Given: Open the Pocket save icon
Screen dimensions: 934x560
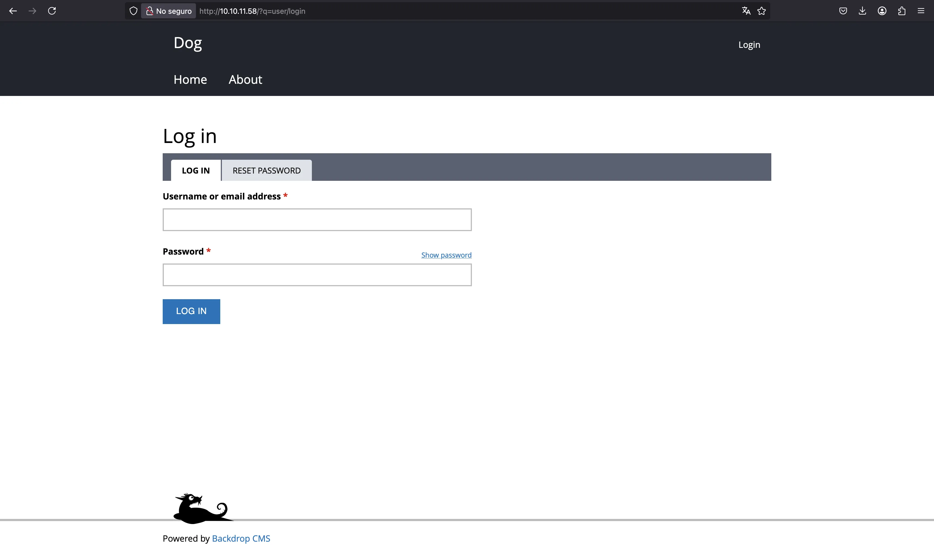Looking at the screenshot, I should (x=843, y=11).
